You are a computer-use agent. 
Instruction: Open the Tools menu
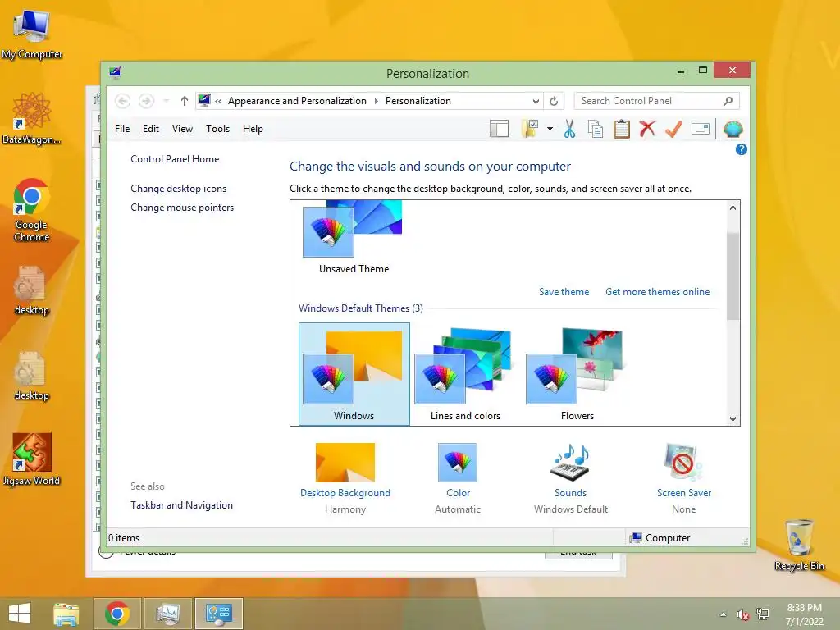217,129
